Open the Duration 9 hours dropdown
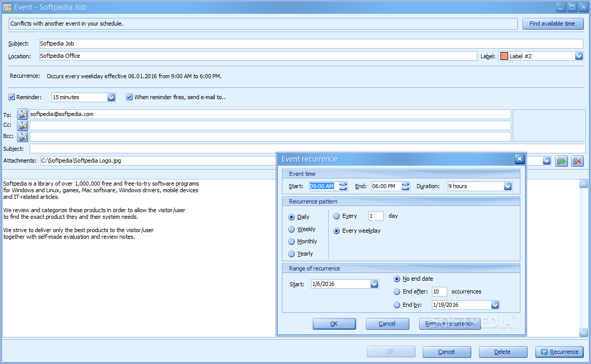 pos(508,186)
